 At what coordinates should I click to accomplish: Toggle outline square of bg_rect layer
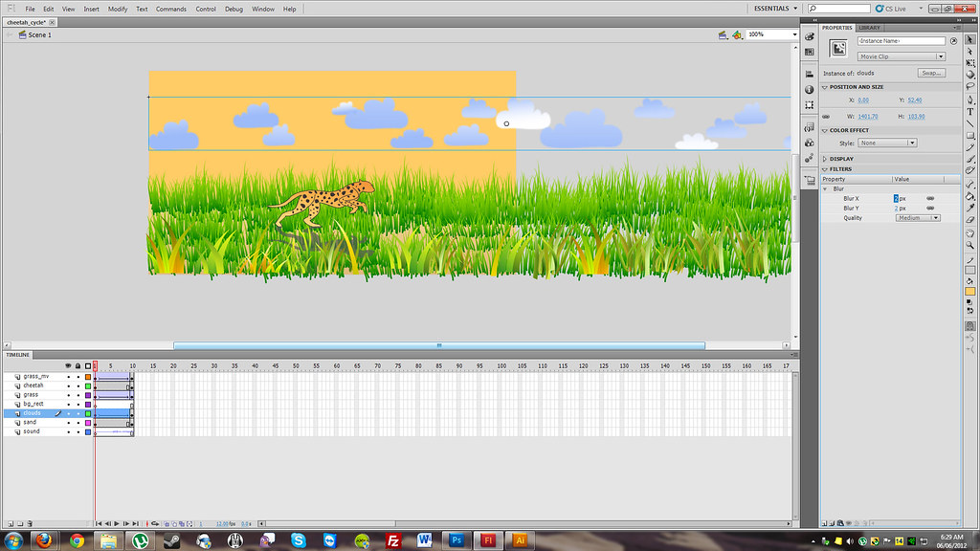coord(88,405)
